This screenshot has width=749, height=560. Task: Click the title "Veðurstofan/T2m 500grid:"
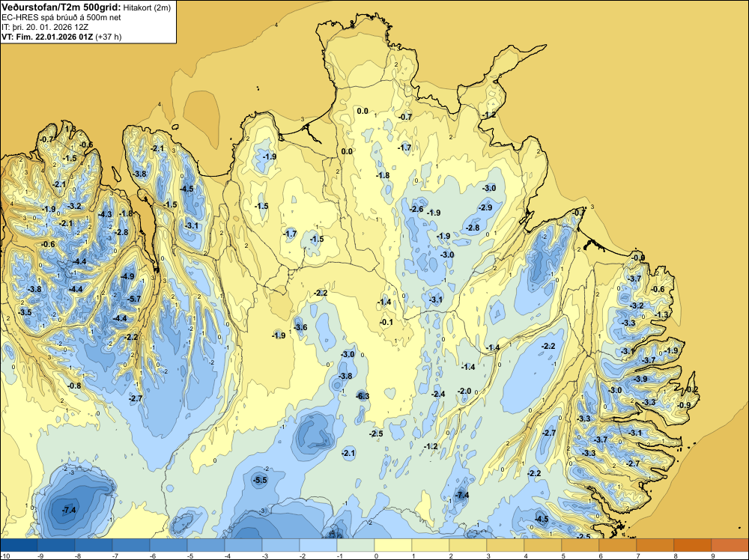[x=61, y=7]
